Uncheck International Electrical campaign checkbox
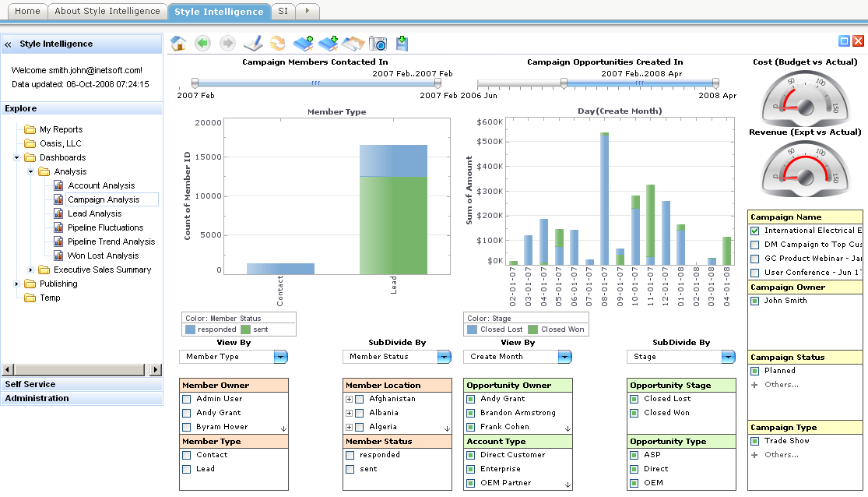 (x=754, y=231)
